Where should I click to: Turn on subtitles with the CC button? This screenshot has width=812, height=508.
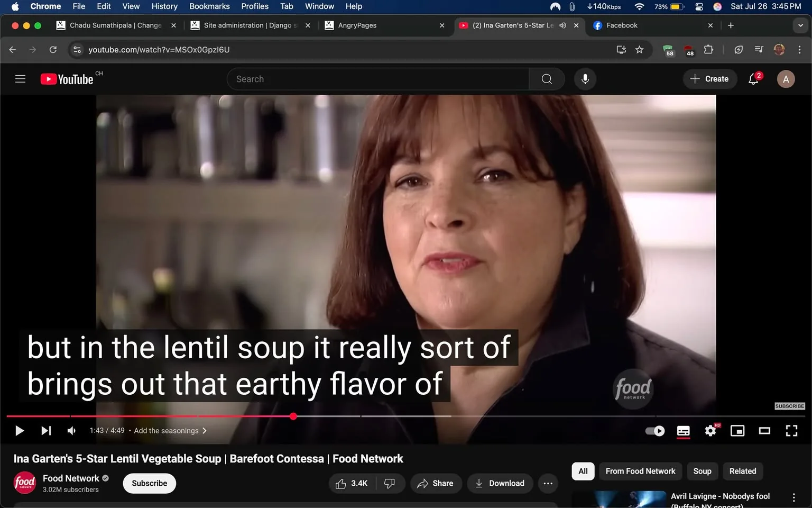(x=683, y=431)
